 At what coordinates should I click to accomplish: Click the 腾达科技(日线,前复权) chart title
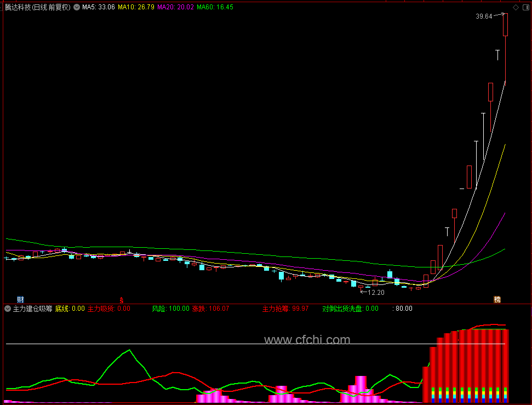click(x=38, y=7)
